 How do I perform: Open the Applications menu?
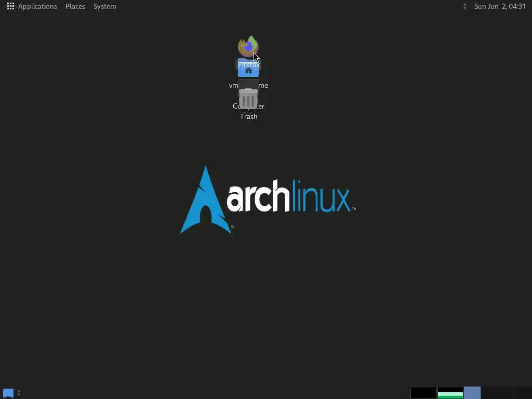(32, 6)
